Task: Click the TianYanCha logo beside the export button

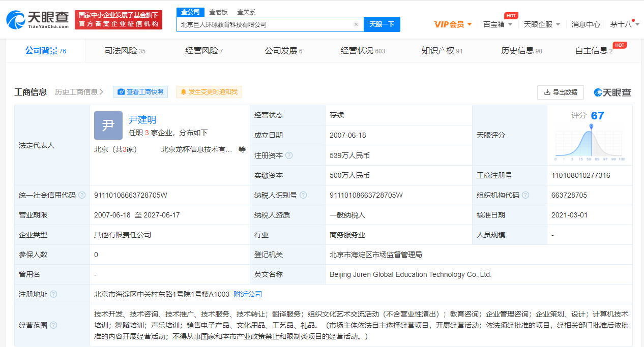Action: [612, 92]
